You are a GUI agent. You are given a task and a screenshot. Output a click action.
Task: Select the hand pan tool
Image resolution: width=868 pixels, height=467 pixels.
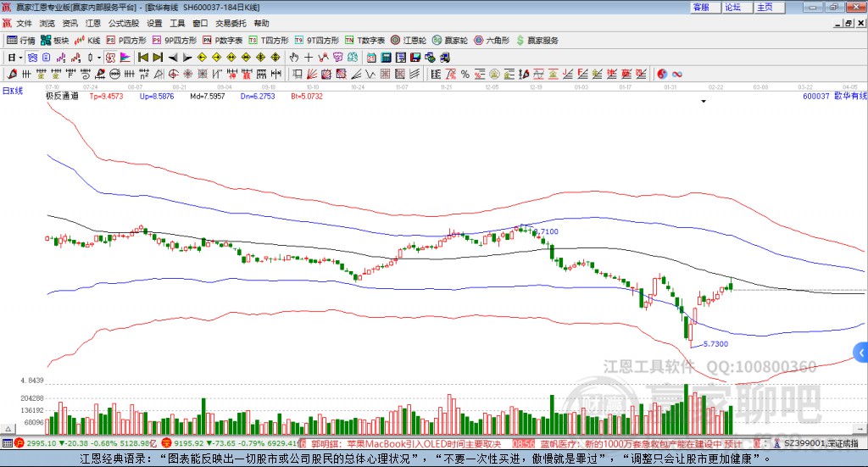click(294, 58)
